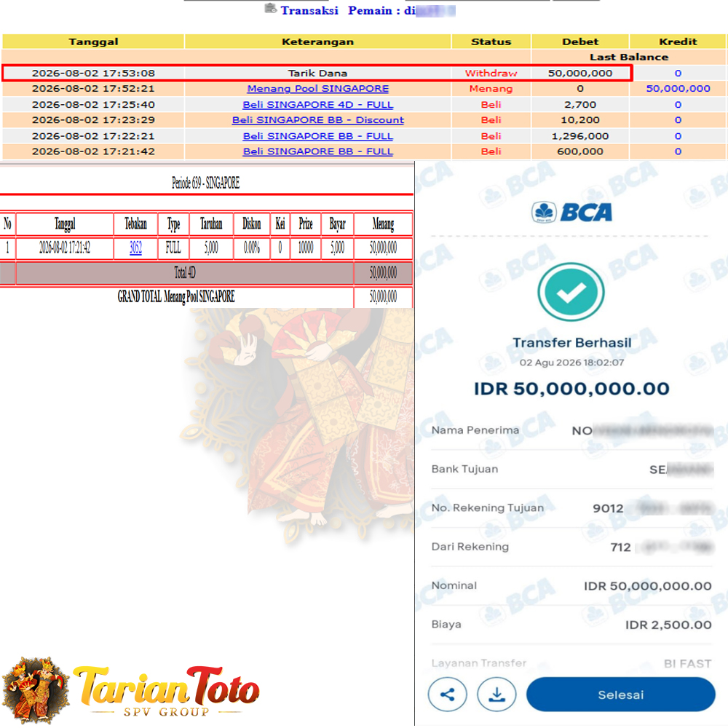Click the Taruhan column header
Screen dimensions: 728x728
(211, 223)
